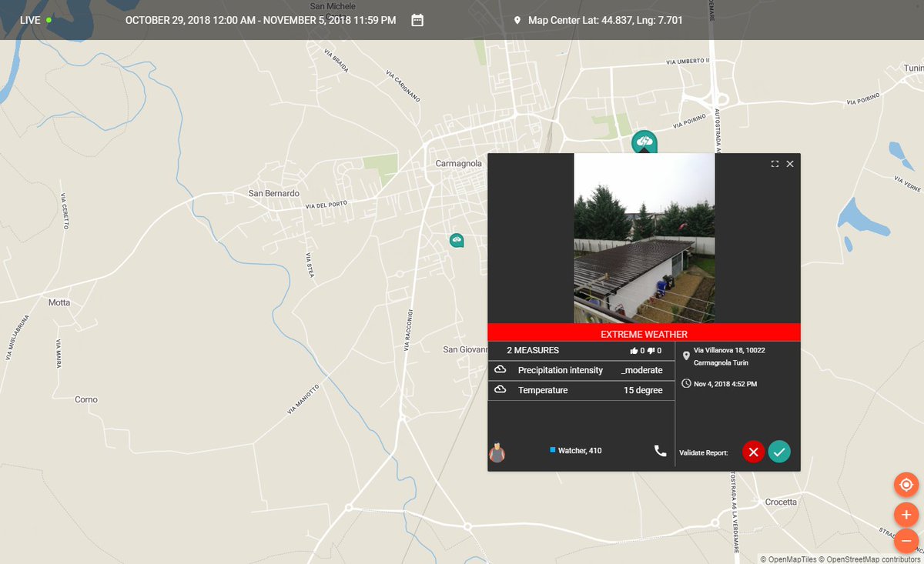Click the EXTREME WEATHER red banner
Viewport: 924px width, 564px height.
pyautogui.click(x=644, y=332)
